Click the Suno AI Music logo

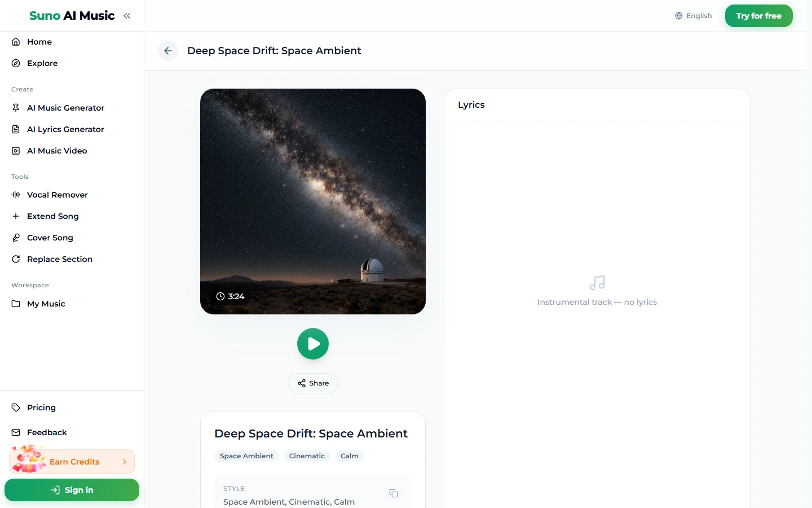tap(72, 16)
